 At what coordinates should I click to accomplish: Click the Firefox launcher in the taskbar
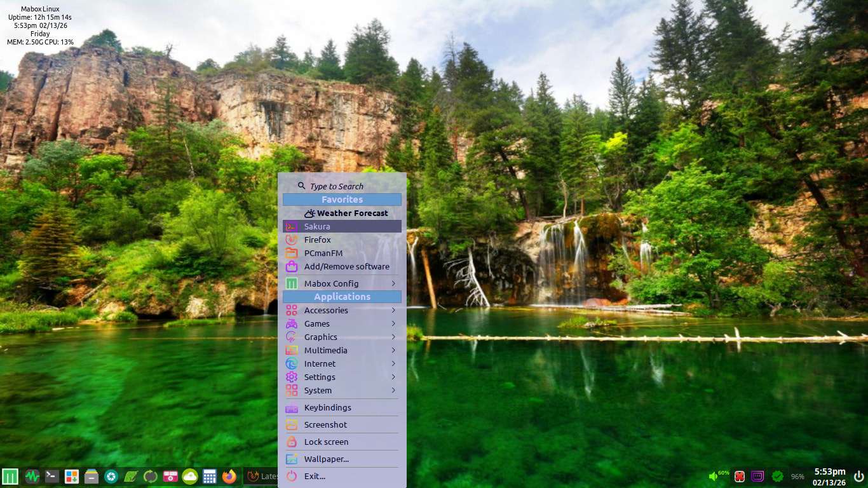pos(229,476)
